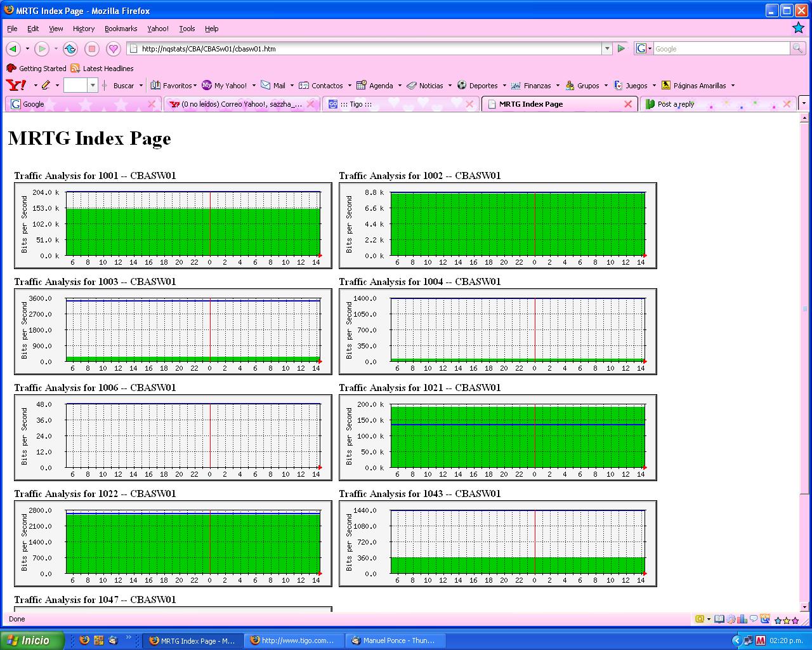Open the Edit menu

click(33, 29)
